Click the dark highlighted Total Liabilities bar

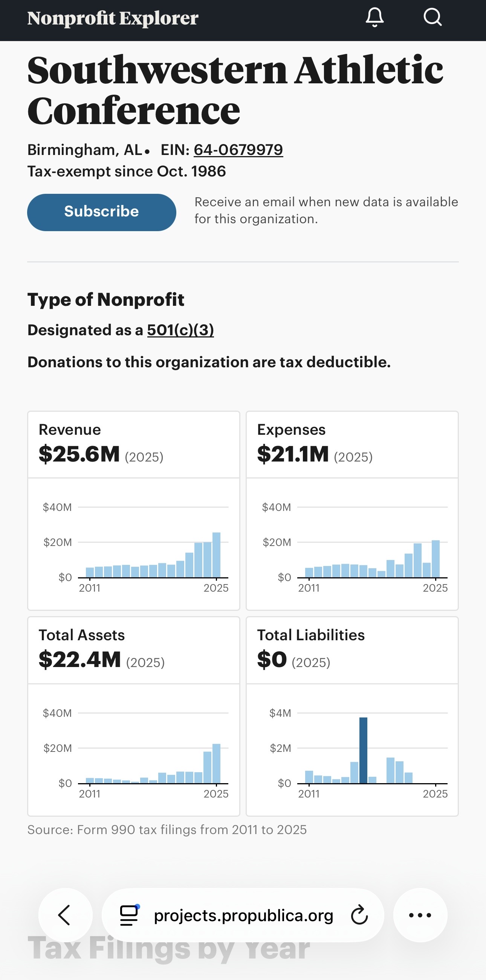pyautogui.click(x=363, y=750)
